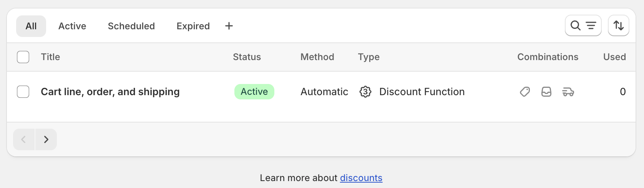Select the Cart line discount row checkbox
Image resolution: width=644 pixels, height=188 pixels.
23,92
